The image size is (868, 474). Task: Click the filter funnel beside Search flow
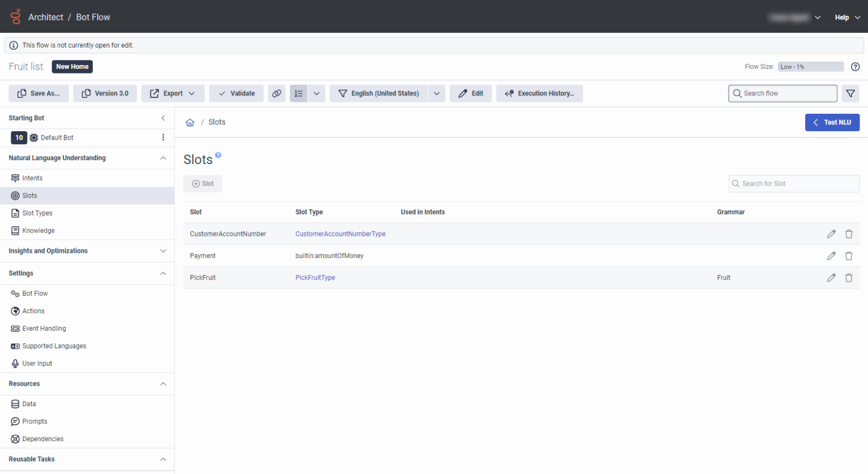(850, 93)
